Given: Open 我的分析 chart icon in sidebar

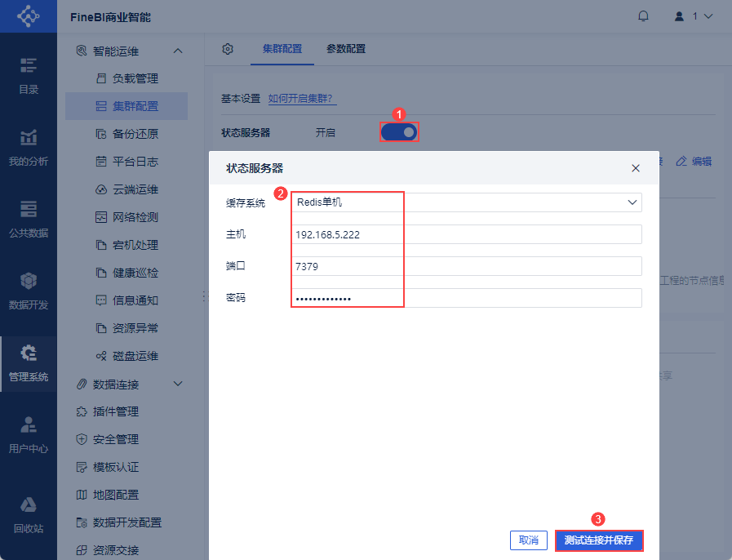Looking at the screenshot, I should 29,137.
